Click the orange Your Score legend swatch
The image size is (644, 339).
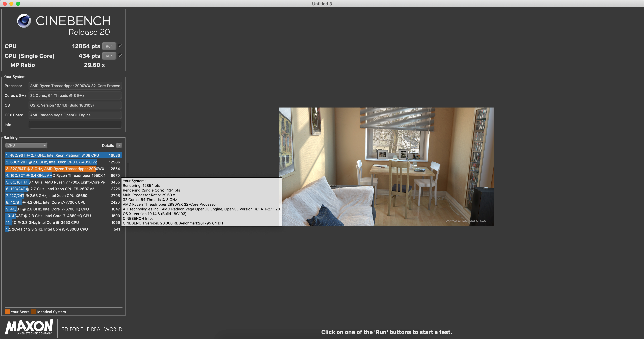(x=7, y=312)
